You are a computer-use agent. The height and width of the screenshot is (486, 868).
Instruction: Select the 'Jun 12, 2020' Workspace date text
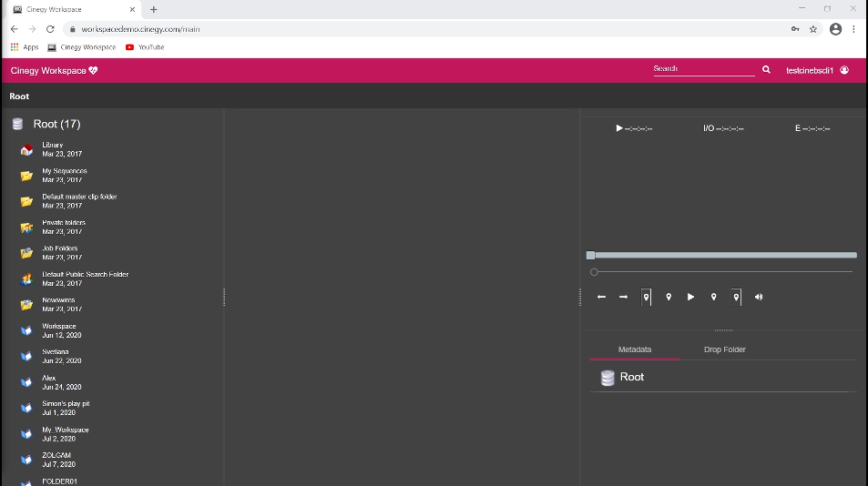point(61,335)
